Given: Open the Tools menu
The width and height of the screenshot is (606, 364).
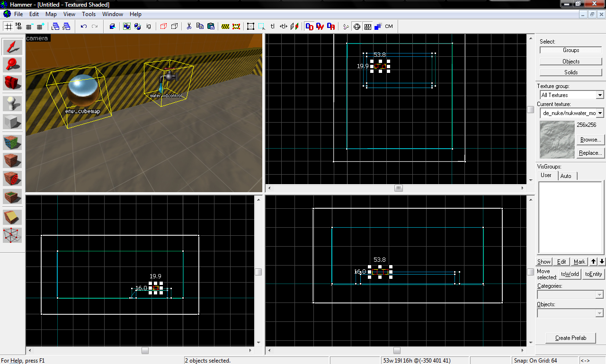Looking at the screenshot, I should click(x=89, y=14).
